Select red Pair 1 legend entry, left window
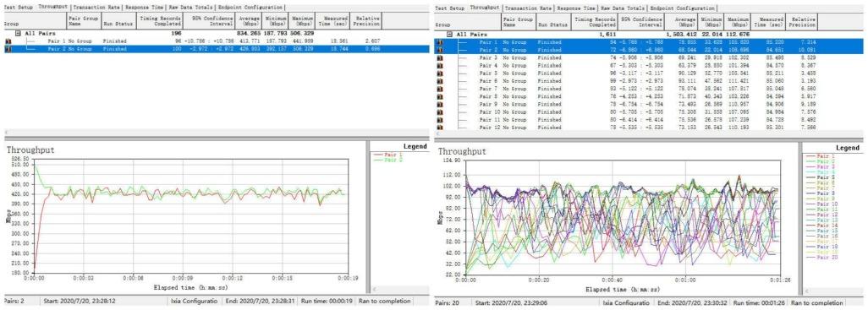This screenshot has width=868, height=310. click(x=388, y=155)
